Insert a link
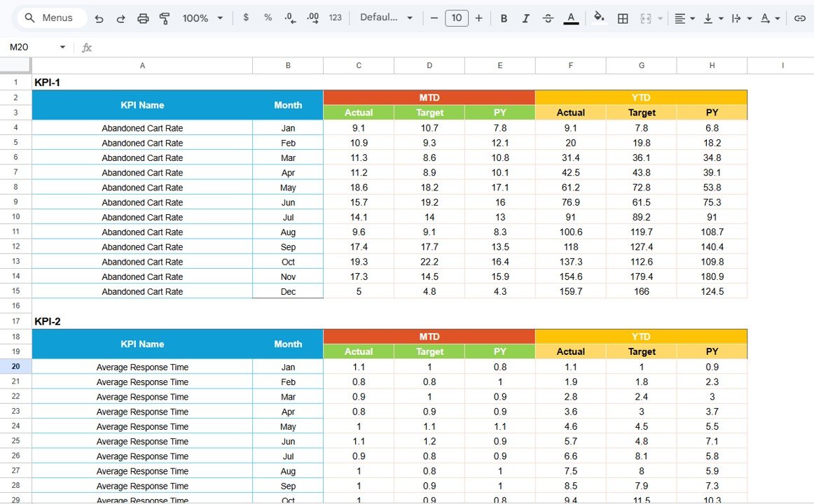 tap(800, 17)
